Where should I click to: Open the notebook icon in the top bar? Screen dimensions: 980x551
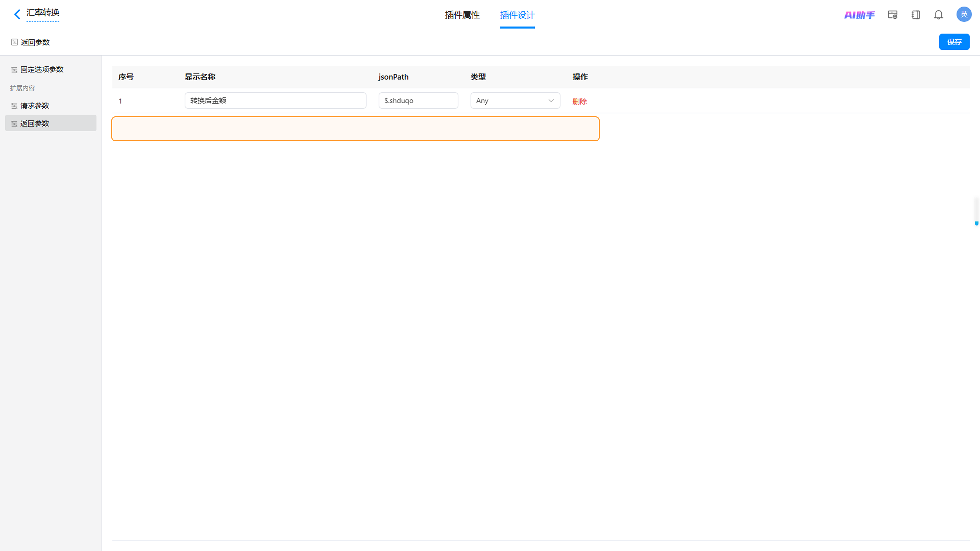916,15
